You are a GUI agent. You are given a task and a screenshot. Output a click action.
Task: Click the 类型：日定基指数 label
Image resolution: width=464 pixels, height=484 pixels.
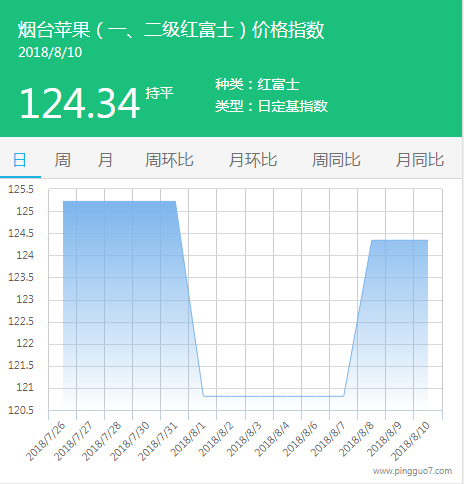(x=271, y=106)
